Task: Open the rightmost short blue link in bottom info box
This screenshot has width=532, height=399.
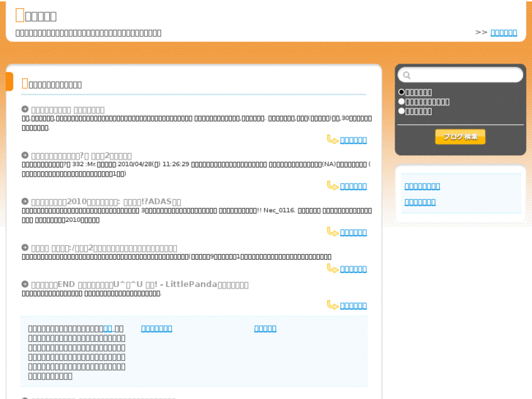Action: point(266,329)
